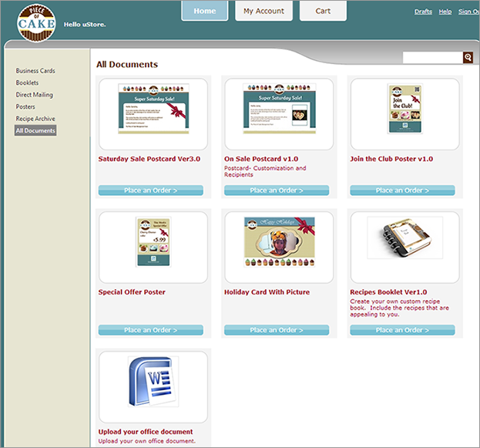Click Join the Club Poster thumbnail
Image resolution: width=480 pixels, height=448 pixels.
click(404, 113)
